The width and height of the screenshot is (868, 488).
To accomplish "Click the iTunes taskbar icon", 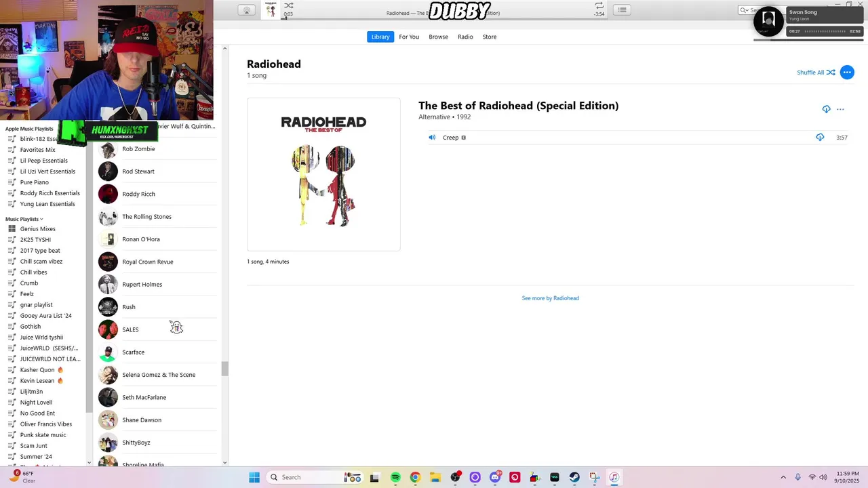I will click(614, 477).
